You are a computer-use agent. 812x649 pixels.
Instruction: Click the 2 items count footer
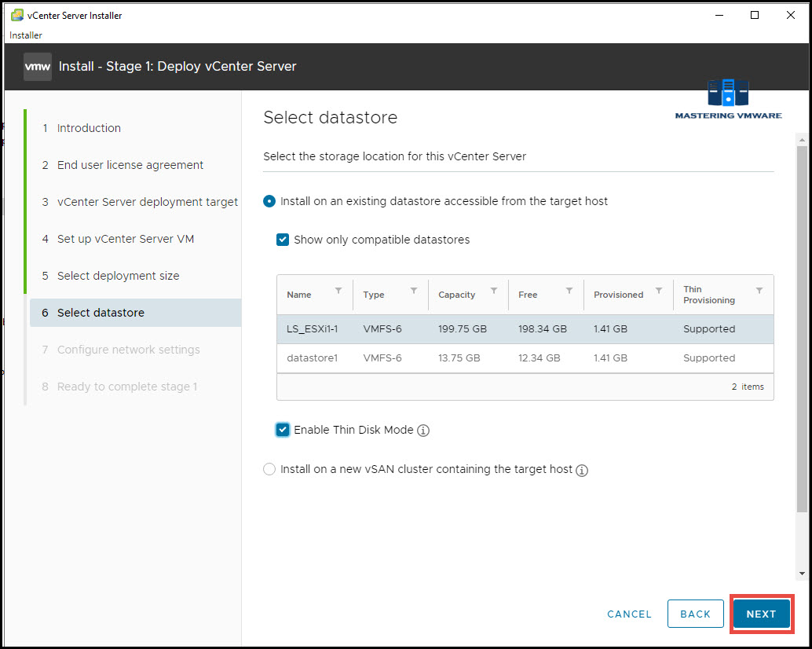(x=748, y=387)
